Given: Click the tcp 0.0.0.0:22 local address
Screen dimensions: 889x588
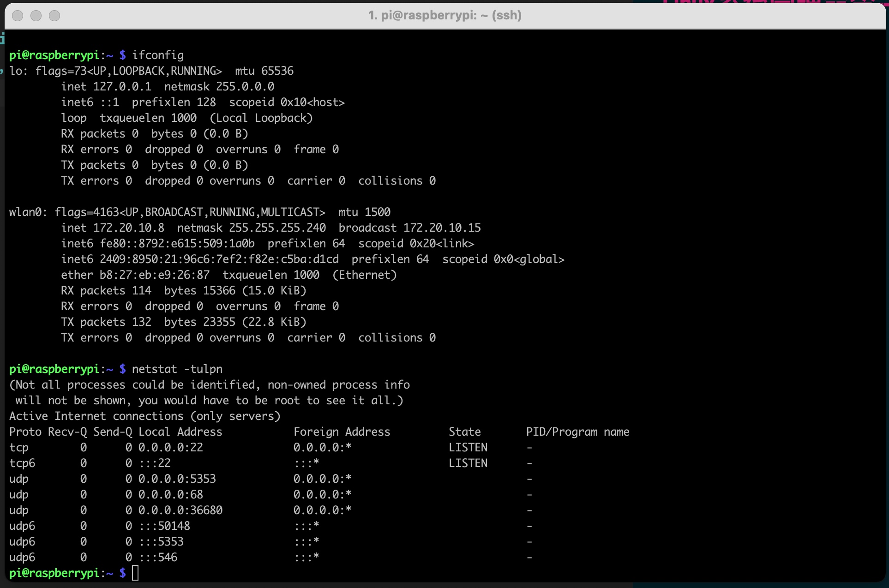Looking at the screenshot, I should [x=170, y=448].
